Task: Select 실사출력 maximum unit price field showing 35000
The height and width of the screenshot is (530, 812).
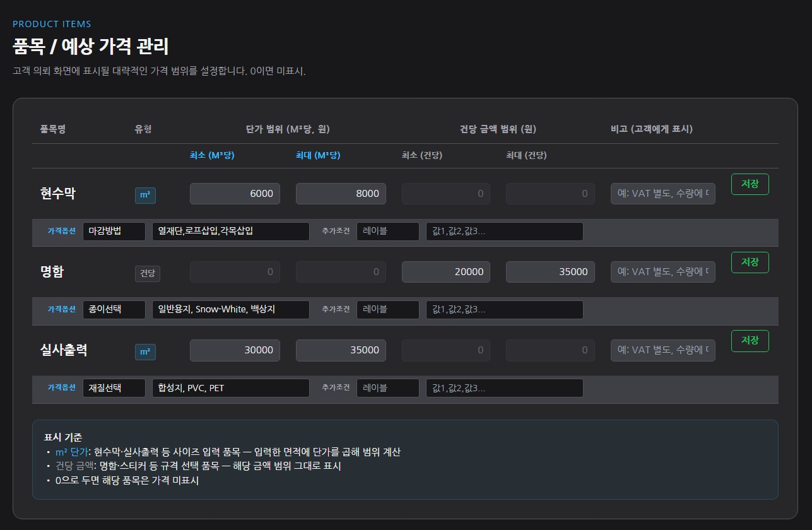Action: [x=341, y=350]
